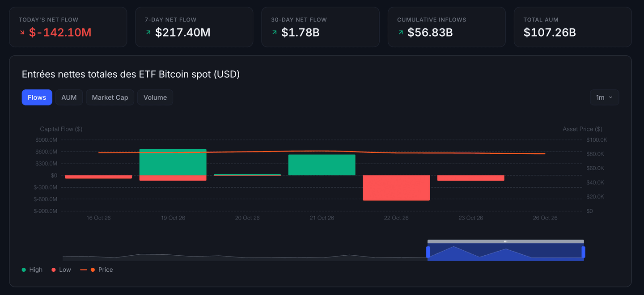Screen dimensions: 644x295
Task: Click the right handle of range selector
Action: click(x=583, y=252)
